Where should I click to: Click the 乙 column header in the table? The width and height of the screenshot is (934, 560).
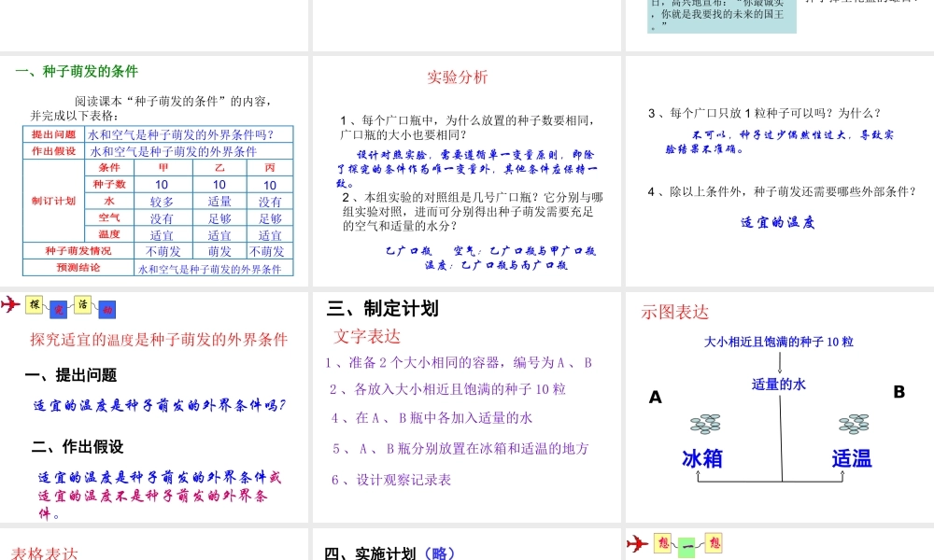click(219, 168)
